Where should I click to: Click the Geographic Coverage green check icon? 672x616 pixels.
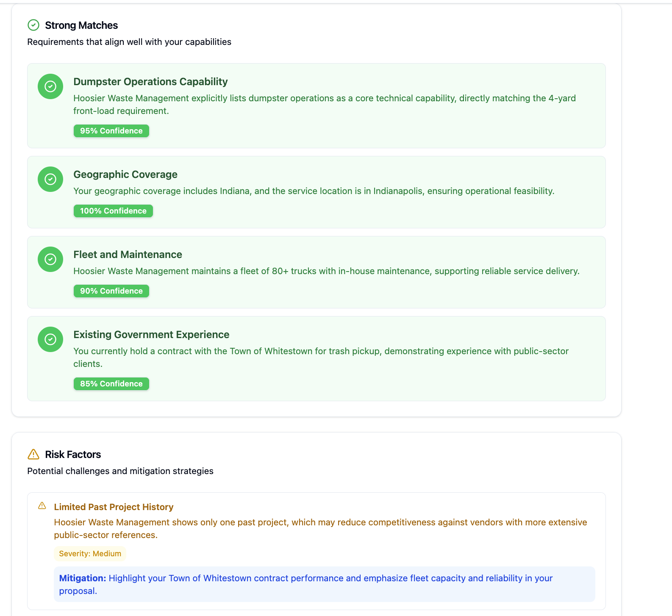50,179
